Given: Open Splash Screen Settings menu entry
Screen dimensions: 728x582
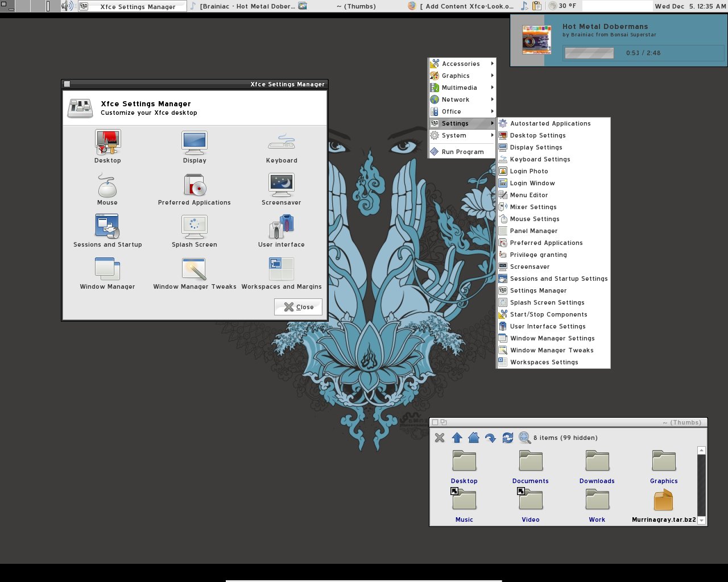Looking at the screenshot, I should 553,302.
